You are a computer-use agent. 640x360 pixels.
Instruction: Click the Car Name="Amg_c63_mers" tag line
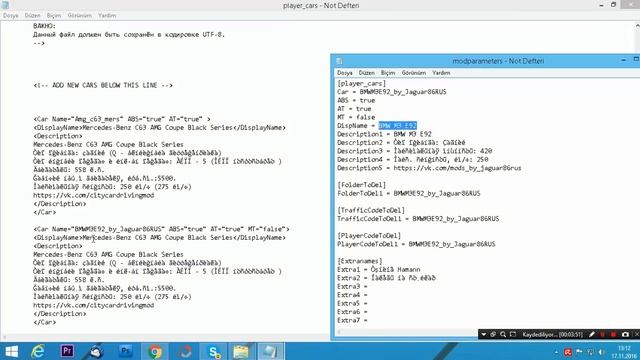coord(122,119)
